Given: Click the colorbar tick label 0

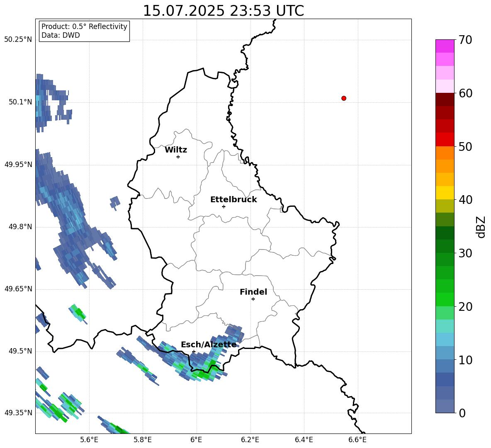Looking at the screenshot, I should tap(462, 413).
